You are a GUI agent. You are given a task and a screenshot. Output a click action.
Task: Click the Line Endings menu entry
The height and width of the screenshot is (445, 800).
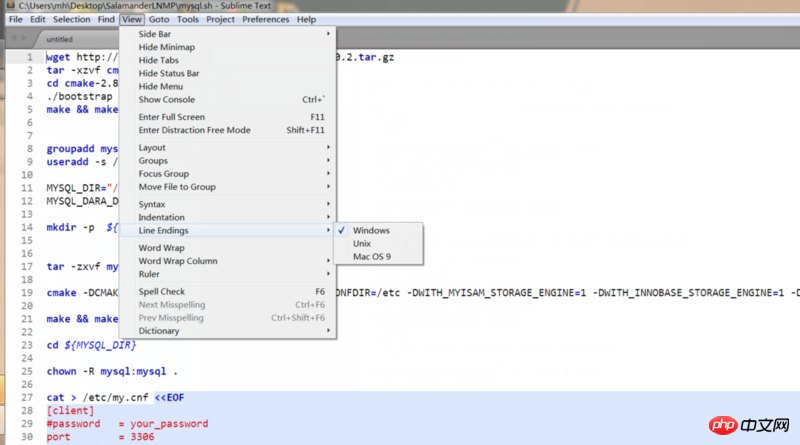[x=228, y=231]
